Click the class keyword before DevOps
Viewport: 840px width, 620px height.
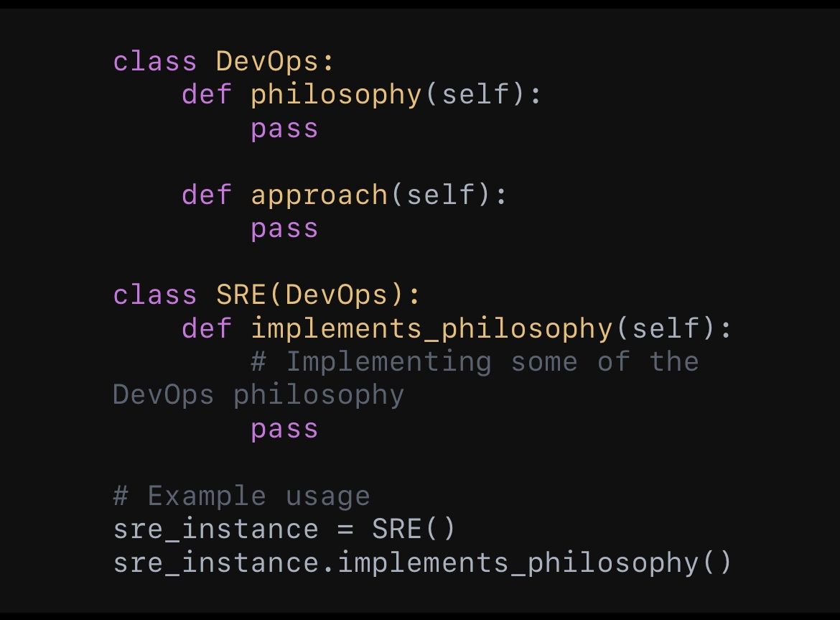click(155, 61)
